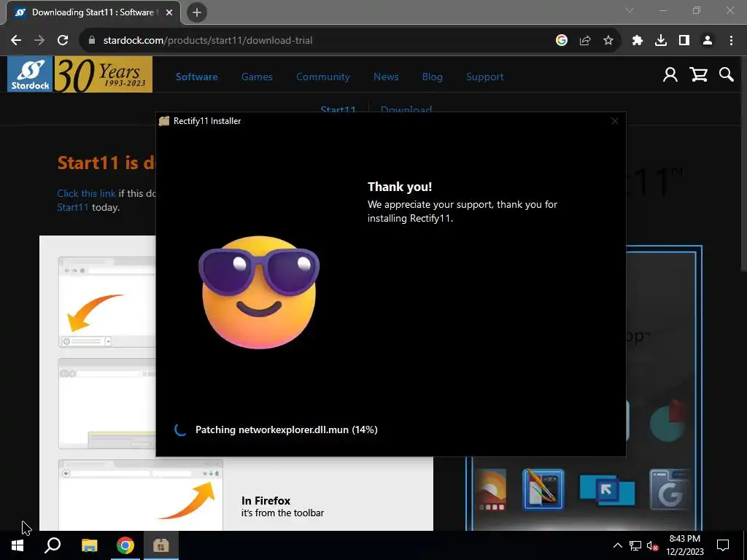Open Blog section on Stardock

(432, 77)
